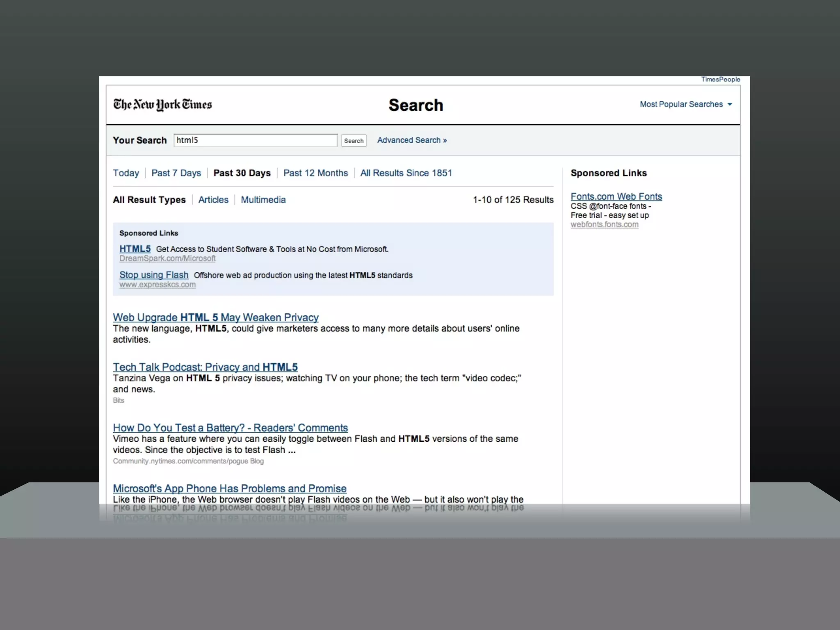The width and height of the screenshot is (840, 630).
Task: Click The New York Times logo
Action: click(x=162, y=105)
